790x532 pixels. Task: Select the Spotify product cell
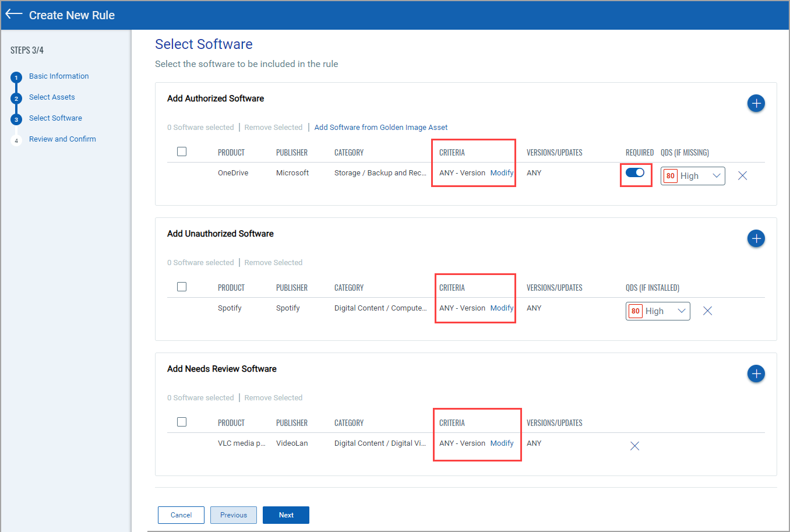point(230,308)
